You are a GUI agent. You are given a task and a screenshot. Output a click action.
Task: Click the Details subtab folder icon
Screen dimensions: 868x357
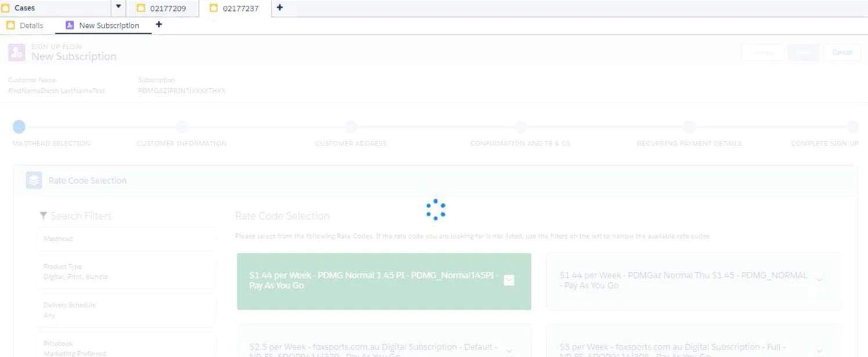[x=10, y=25]
